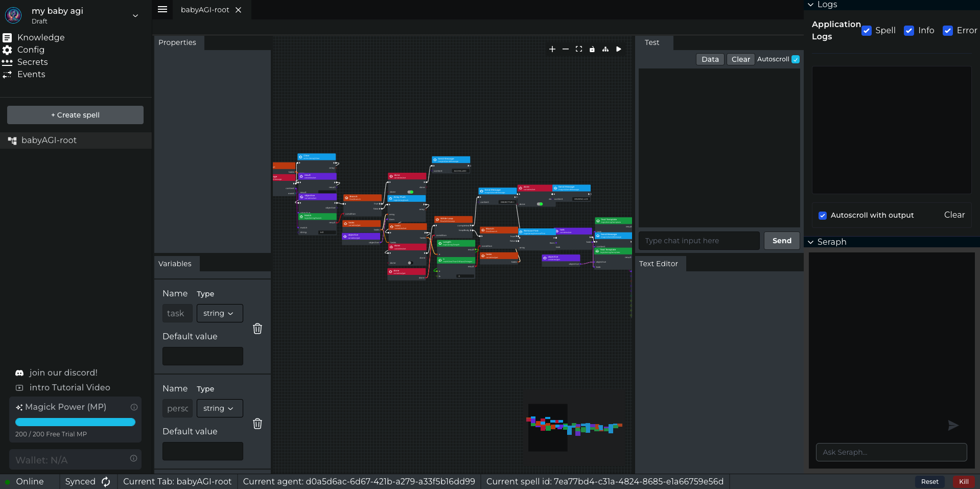Toggle the Error logs checkbox
Screen dimensions: 980x489
[x=948, y=31]
